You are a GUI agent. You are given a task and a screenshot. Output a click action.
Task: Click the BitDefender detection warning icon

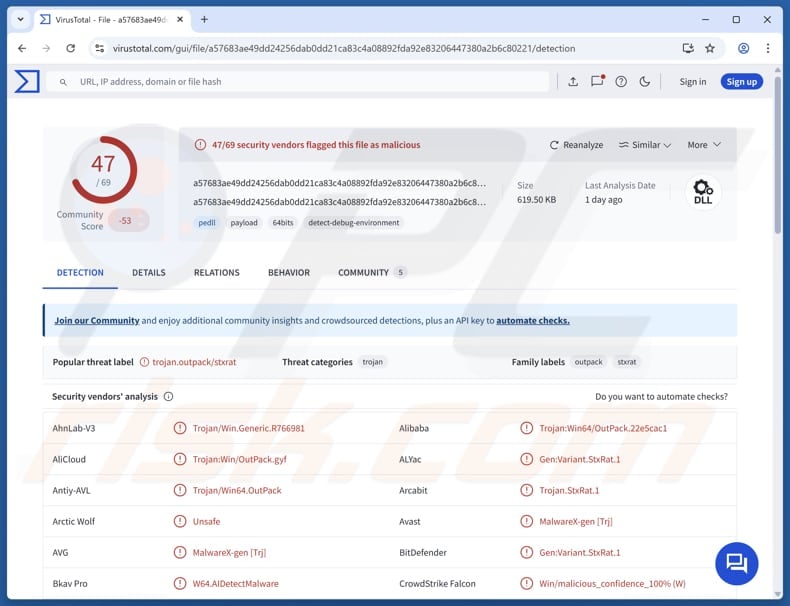coord(526,553)
